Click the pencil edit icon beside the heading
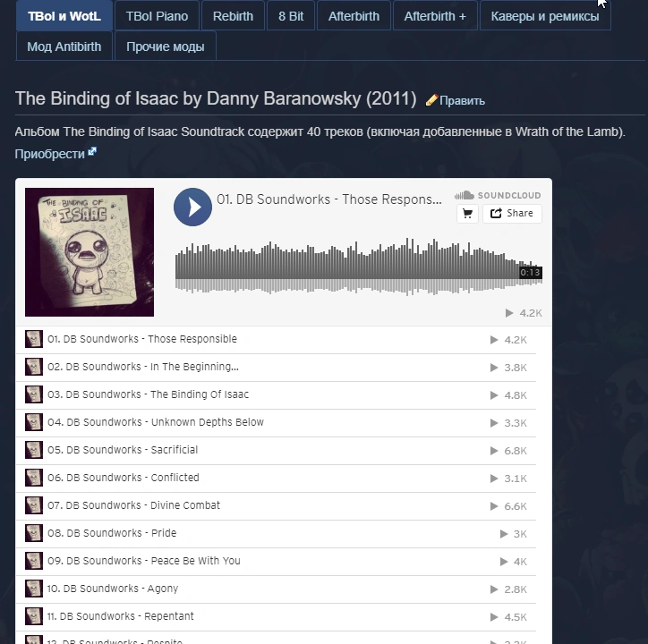Screen dimensions: 648x644 [x=431, y=100]
